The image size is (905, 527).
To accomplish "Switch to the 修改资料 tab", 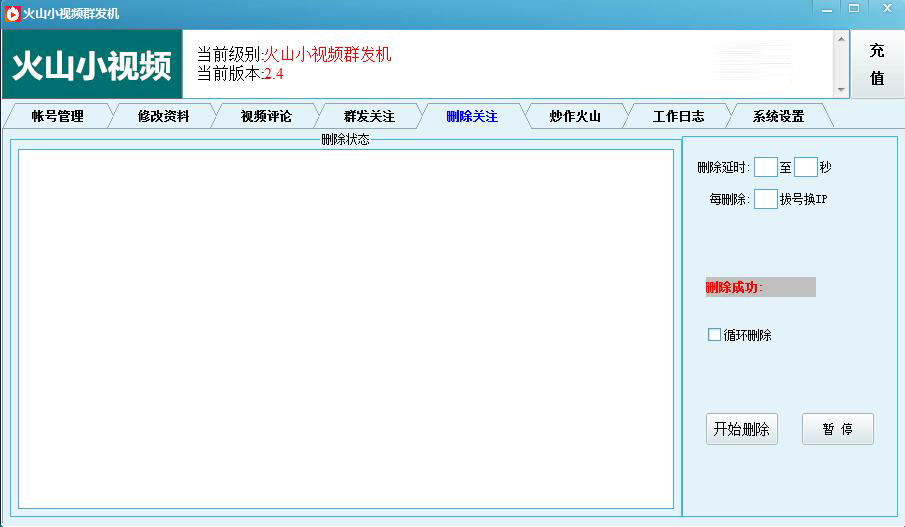I will point(163,116).
